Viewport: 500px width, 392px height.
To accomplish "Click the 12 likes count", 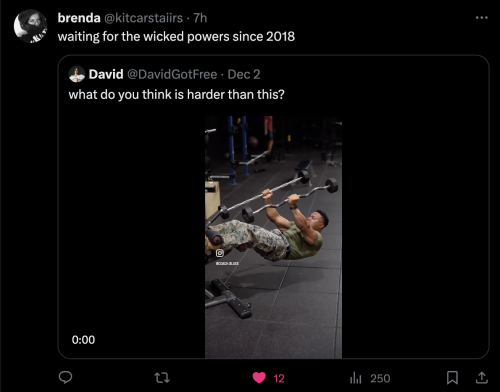I will coord(279,378).
